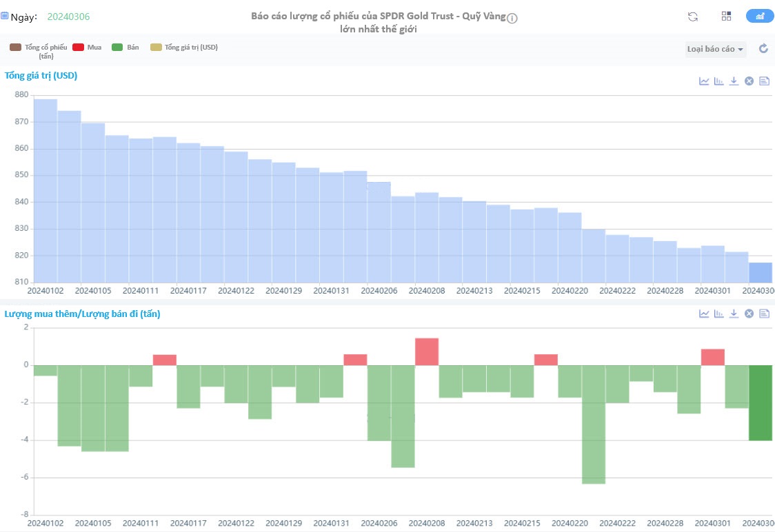This screenshot has width=775, height=532.
Task: Click the 20240206 x-axis label under top chart
Action: point(379,291)
